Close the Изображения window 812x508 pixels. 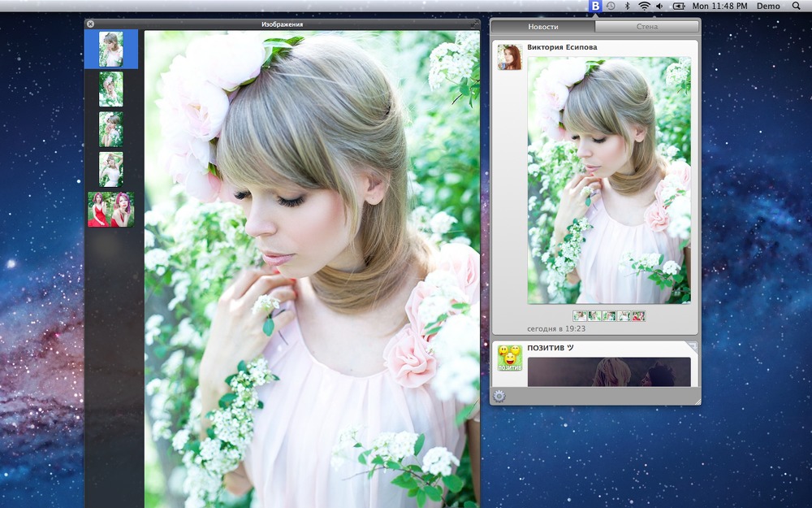point(91,24)
